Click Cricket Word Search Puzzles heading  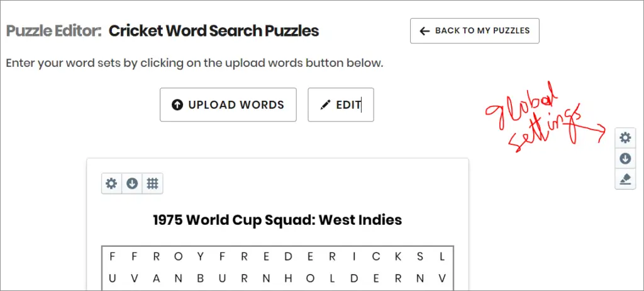pyautogui.click(x=214, y=31)
